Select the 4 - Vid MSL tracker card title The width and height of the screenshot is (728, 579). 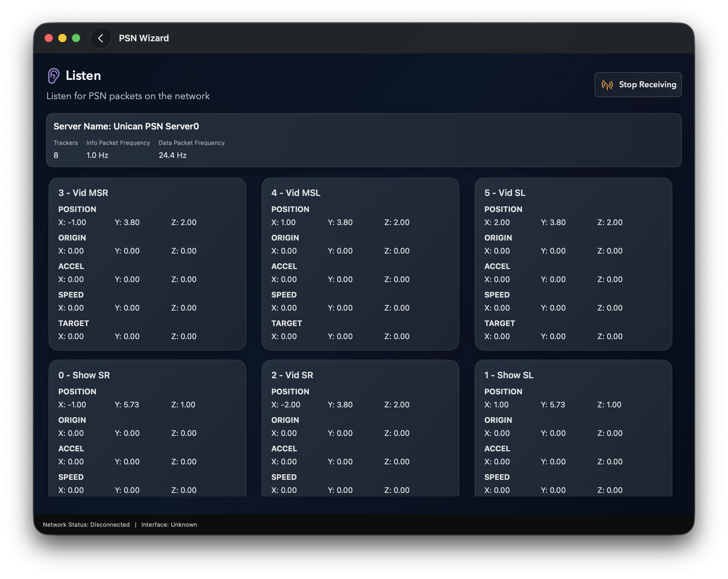click(x=296, y=193)
